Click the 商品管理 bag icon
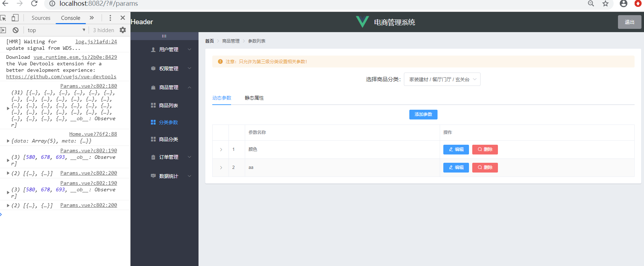This screenshot has height=266, width=644. [x=153, y=87]
